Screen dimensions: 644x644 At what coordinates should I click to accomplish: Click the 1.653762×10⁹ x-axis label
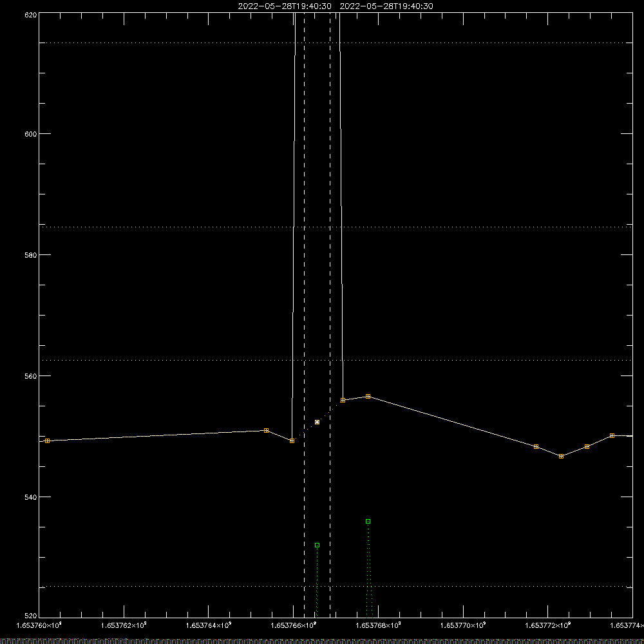coord(124,625)
